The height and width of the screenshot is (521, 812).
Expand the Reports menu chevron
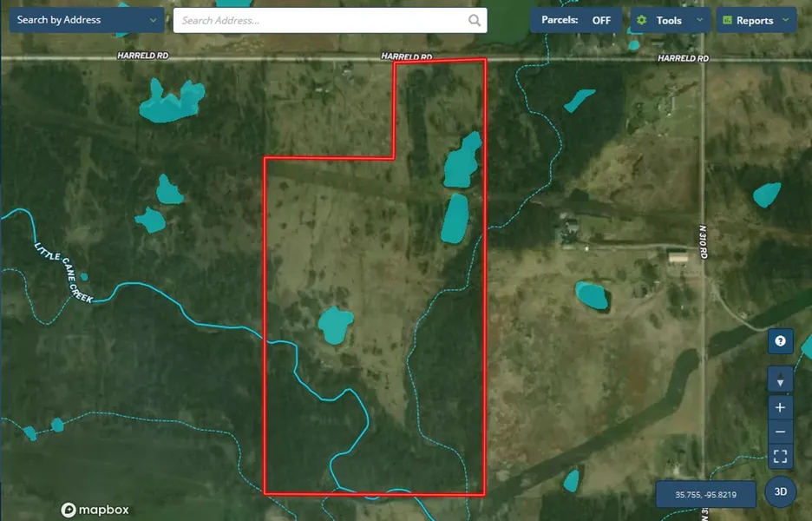pyautogui.click(x=785, y=20)
